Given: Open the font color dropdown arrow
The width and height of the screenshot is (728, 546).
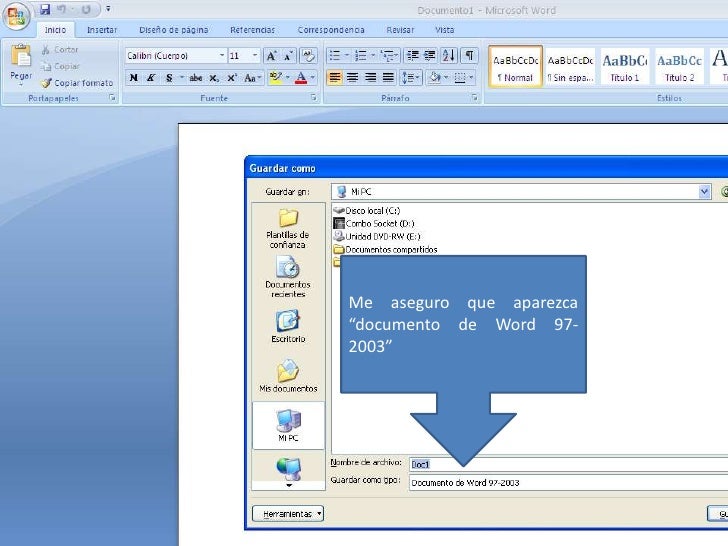Looking at the screenshot, I should [313, 78].
